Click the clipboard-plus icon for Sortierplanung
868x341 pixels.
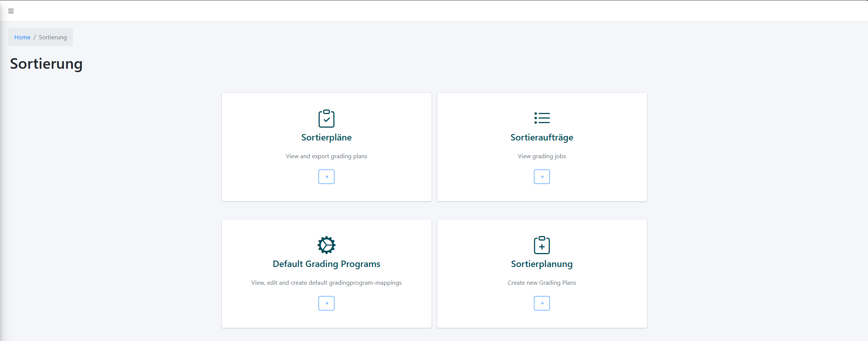click(x=542, y=245)
